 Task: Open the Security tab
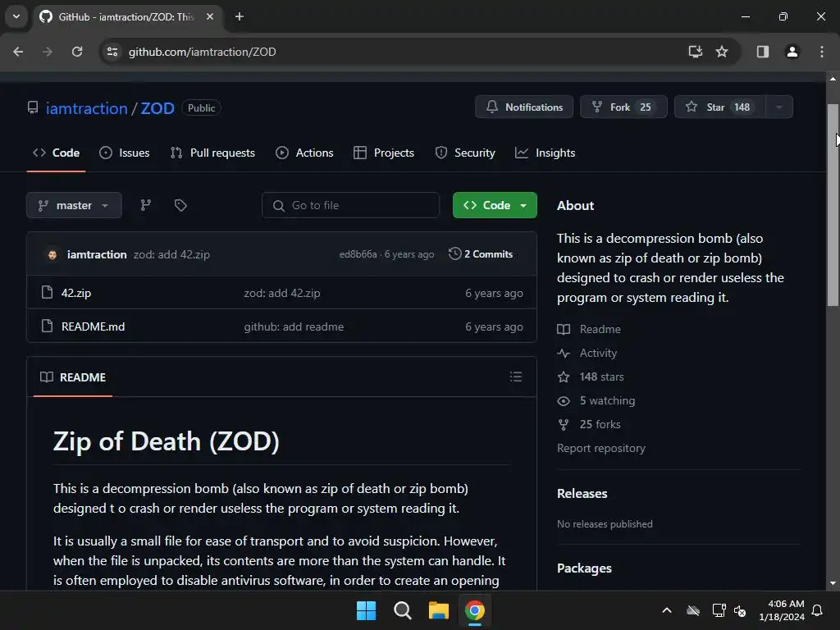pyautogui.click(x=465, y=153)
